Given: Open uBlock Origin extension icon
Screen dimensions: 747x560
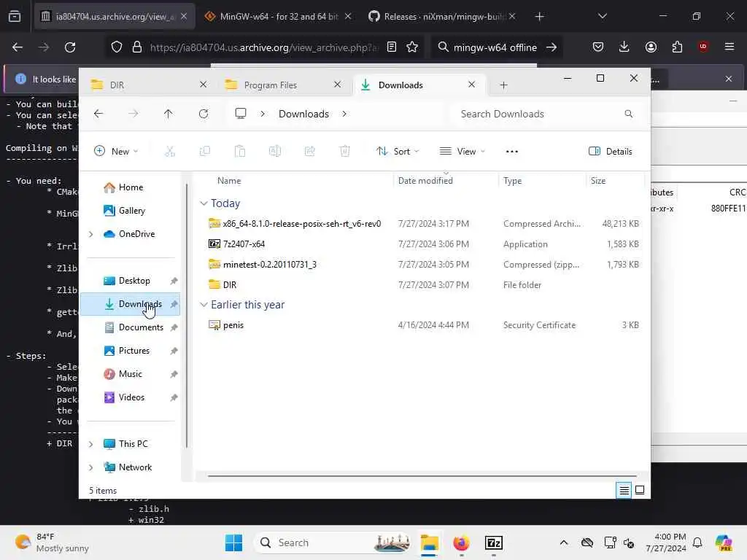Looking at the screenshot, I should click(x=703, y=47).
